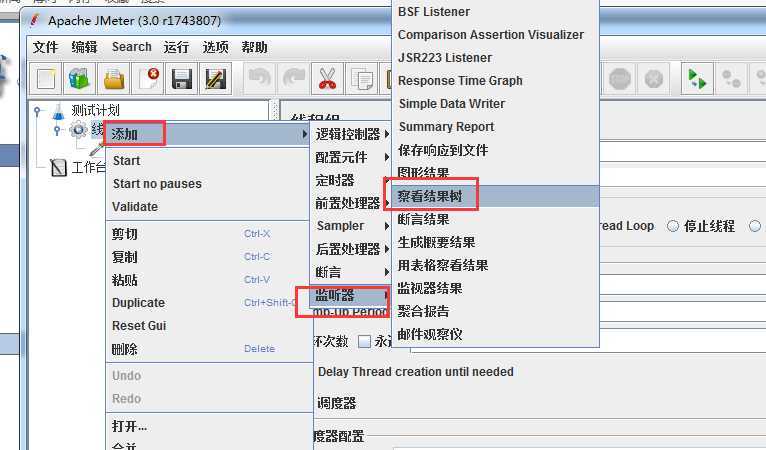Click the JMeter feather icon in title bar

click(35, 21)
